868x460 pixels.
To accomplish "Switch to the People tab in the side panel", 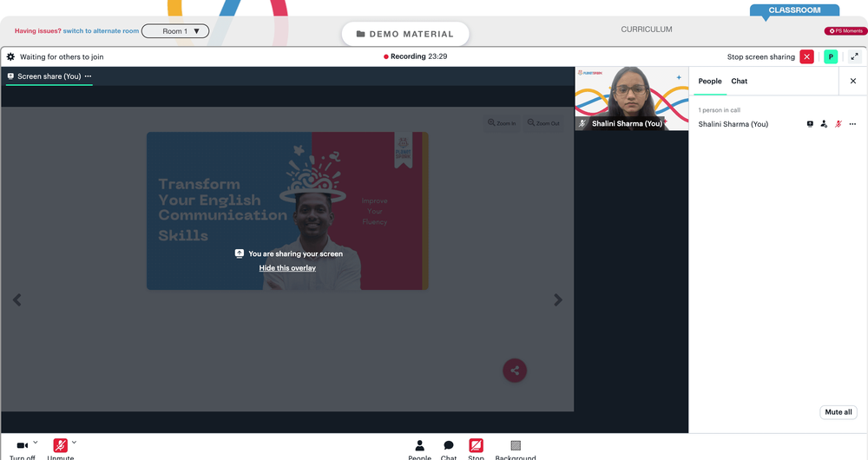I will coord(710,81).
